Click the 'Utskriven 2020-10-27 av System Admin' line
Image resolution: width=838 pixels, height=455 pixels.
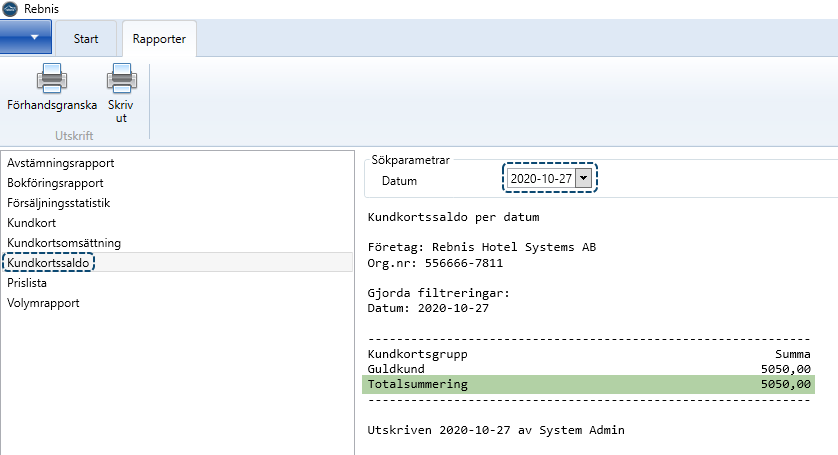[x=496, y=430]
